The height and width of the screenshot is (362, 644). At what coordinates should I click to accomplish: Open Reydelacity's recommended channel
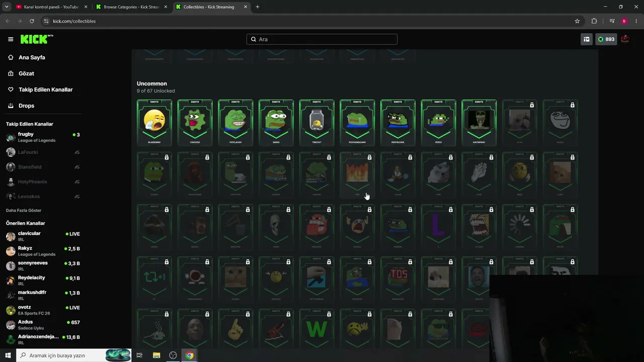click(x=43, y=281)
